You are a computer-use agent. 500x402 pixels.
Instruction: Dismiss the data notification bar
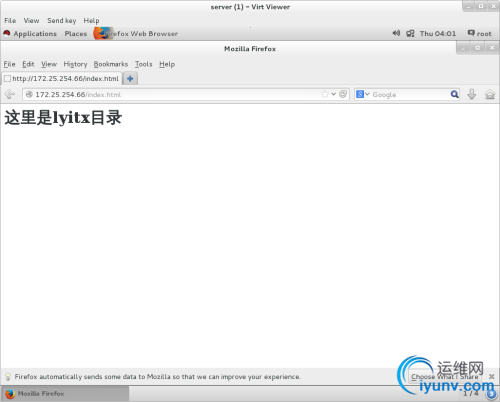pyautogui.click(x=491, y=376)
